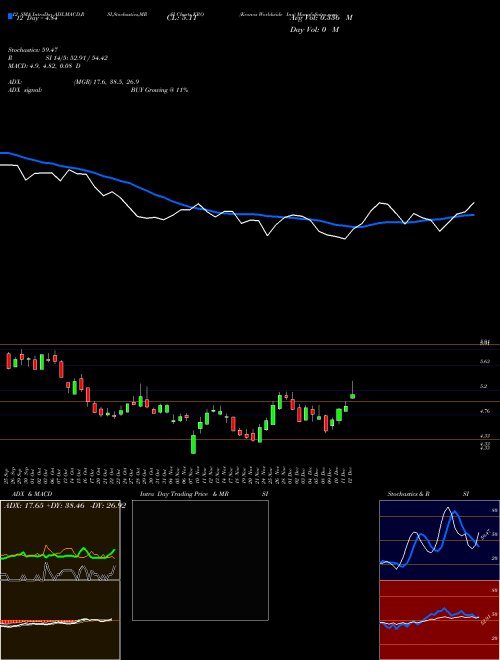Click the blue 12-day SMA legend square
The height and width of the screenshot is (660, 500).
(x=11, y=16)
